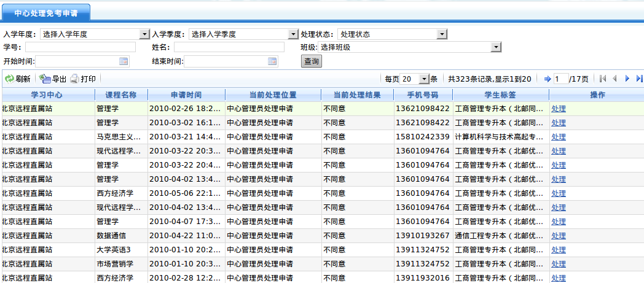Click the 2010-03-21 14:4... time cell
This screenshot has width=644, height=283.
186,137
